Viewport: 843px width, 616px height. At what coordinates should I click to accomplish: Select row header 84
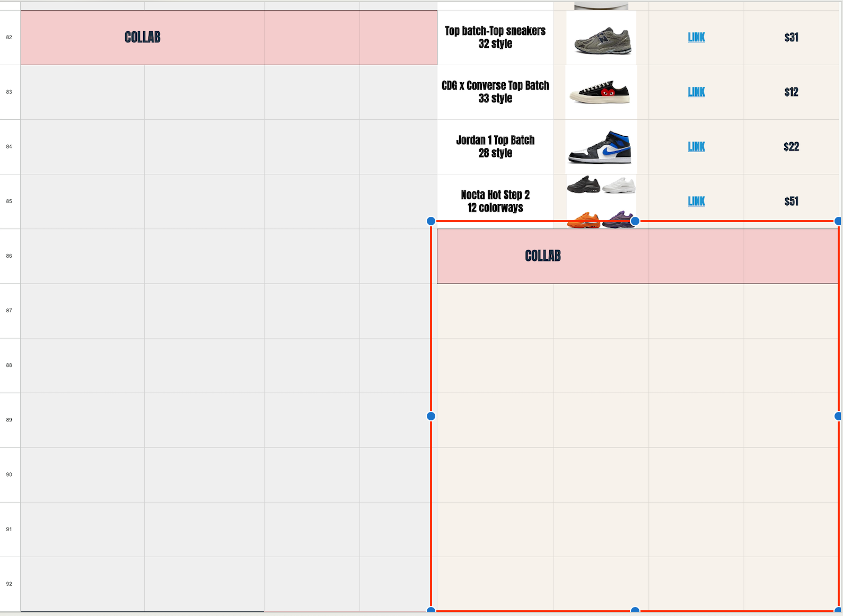(x=10, y=147)
